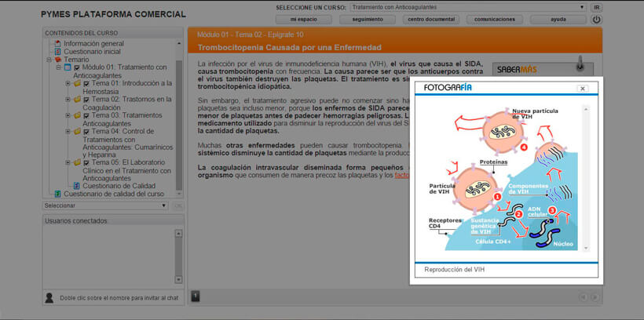The height and width of the screenshot is (320, 644).
Task: Click course tree scrollbar up arrow
Action: (x=179, y=43)
